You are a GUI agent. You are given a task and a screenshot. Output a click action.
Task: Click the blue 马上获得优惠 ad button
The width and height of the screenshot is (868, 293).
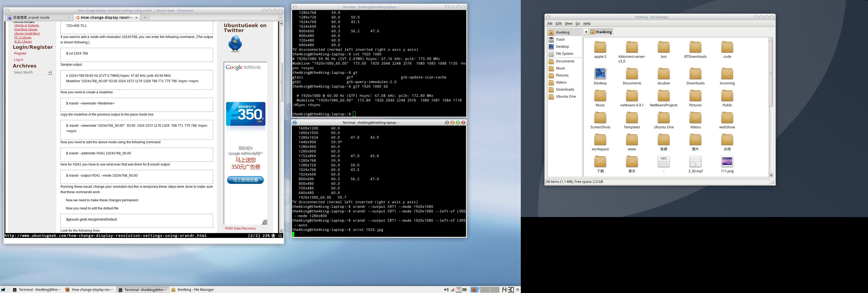pyautogui.click(x=245, y=180)
